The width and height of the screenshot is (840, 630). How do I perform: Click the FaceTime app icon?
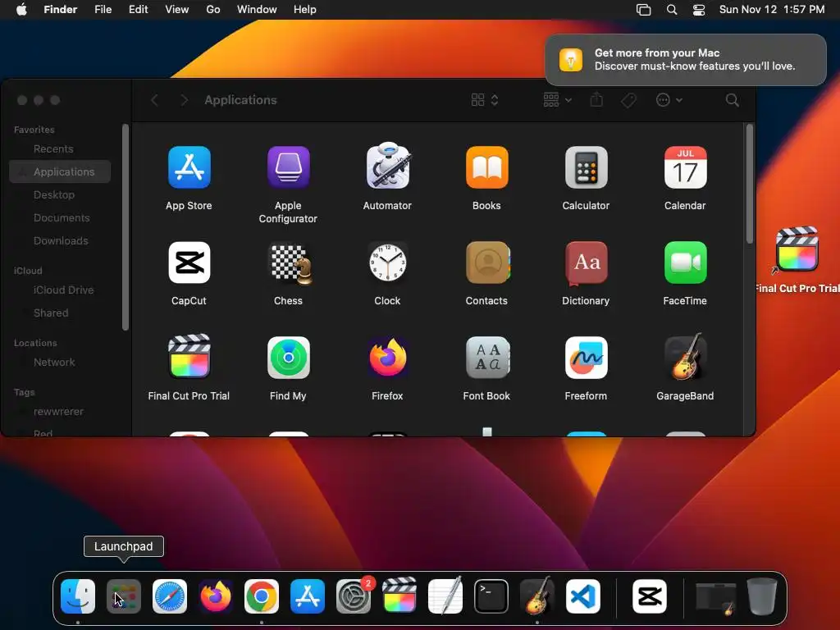685,262
